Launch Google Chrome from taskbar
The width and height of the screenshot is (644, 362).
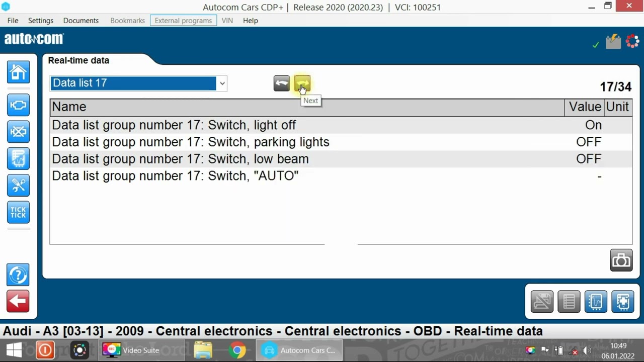237,350
